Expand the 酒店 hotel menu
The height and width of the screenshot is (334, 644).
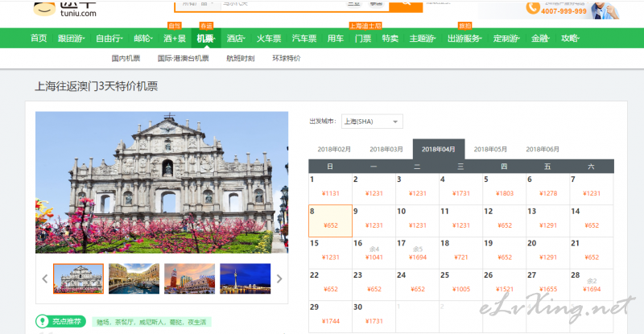pyautogui.click(x=236, y=39)
